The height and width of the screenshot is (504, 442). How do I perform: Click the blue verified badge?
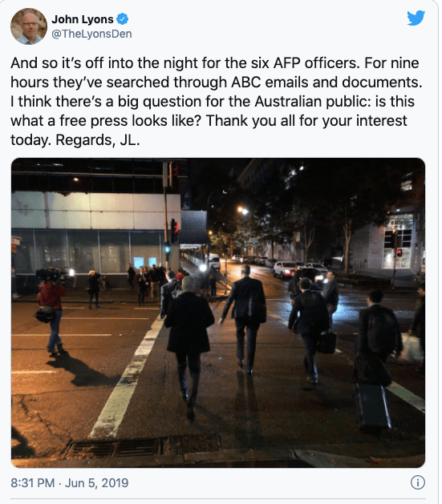122,19
